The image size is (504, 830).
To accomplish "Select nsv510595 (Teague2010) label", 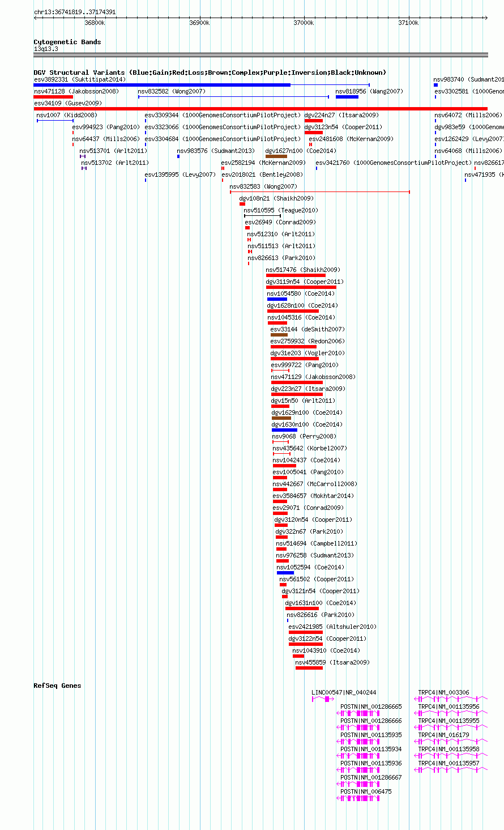I will pos(281,211).
